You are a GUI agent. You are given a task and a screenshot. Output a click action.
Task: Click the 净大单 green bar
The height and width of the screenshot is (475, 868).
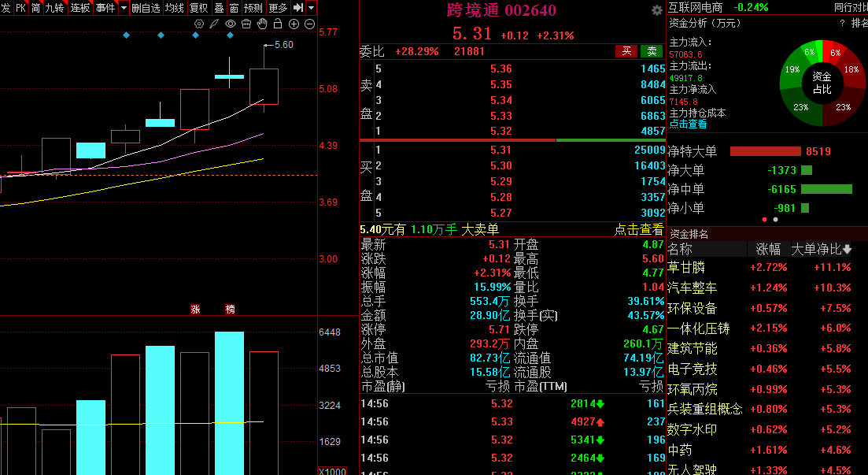(807, 170)
